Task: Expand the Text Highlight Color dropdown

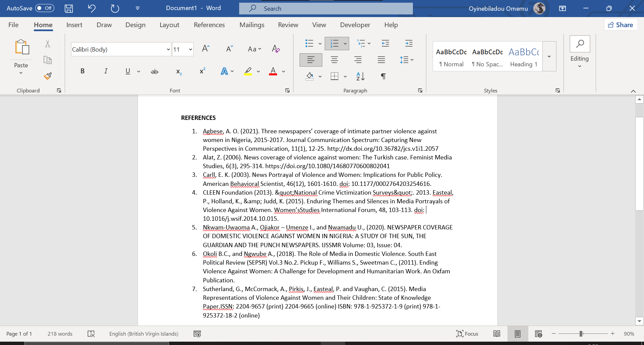Action: [x=258, y=71]
